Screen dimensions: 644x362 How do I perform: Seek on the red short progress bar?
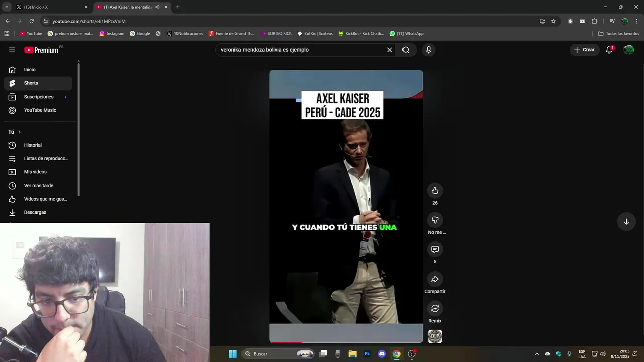(x=346, y=342)
